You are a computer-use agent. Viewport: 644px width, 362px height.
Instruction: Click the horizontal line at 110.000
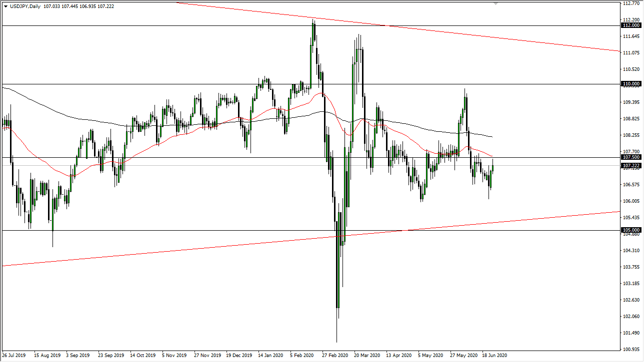200,83
